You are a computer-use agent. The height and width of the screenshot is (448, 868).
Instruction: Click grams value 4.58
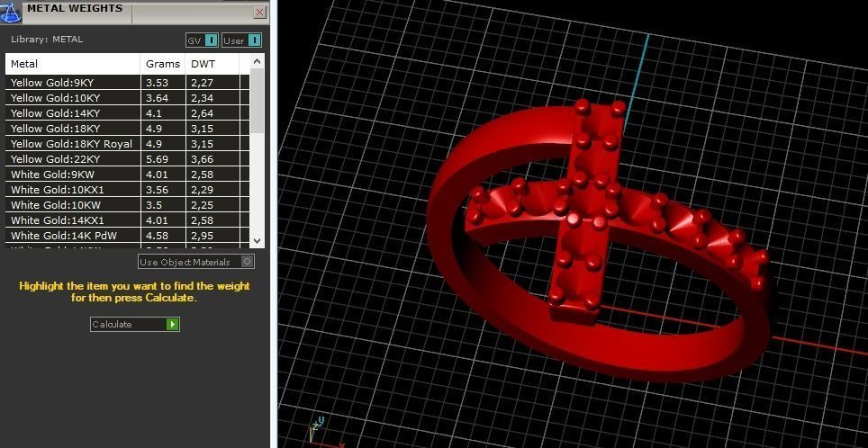point(157,236)
